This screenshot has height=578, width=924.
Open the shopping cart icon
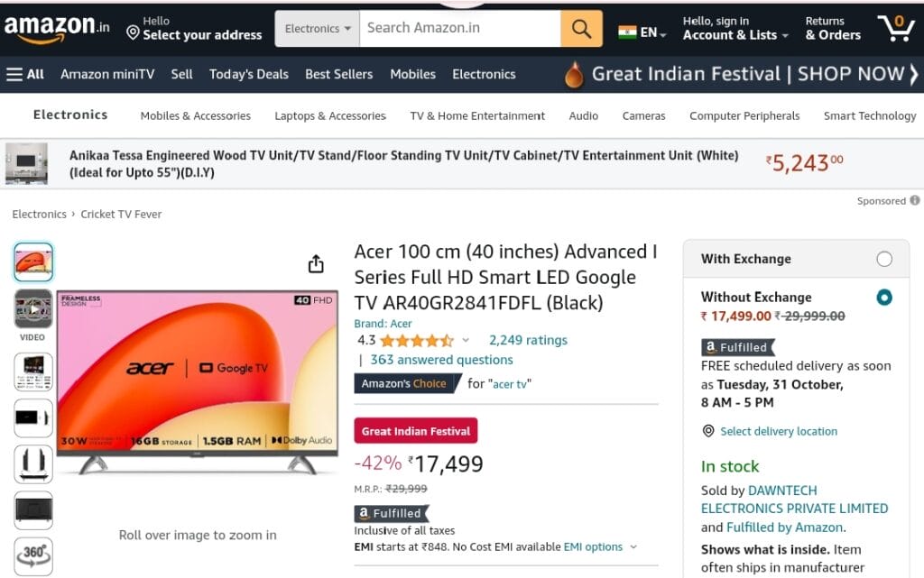pyautogui.click(x=896, y=28)
